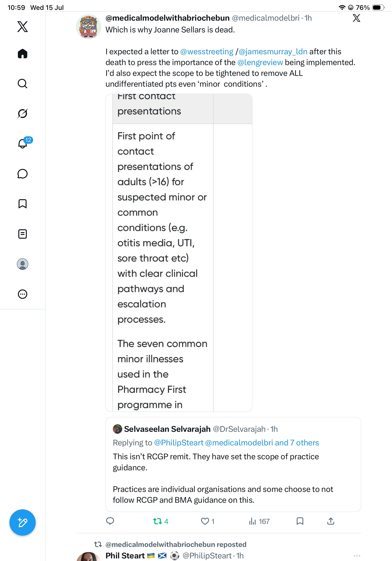392x561 pixels.
Task: Toggle repost showing 4 reposts
Action: [x=161, y=521]
